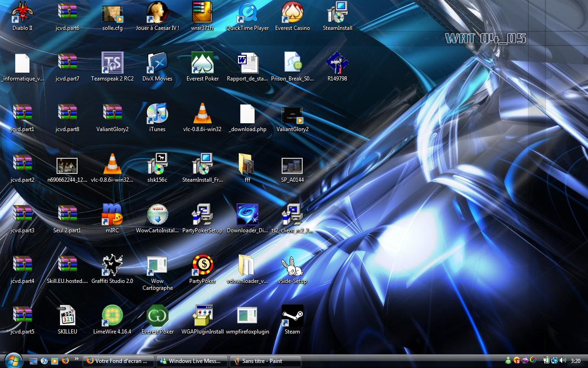Open the ValiantGlory2 video file icon
This screenshot has width=588, height=368.
coord(292,115)
